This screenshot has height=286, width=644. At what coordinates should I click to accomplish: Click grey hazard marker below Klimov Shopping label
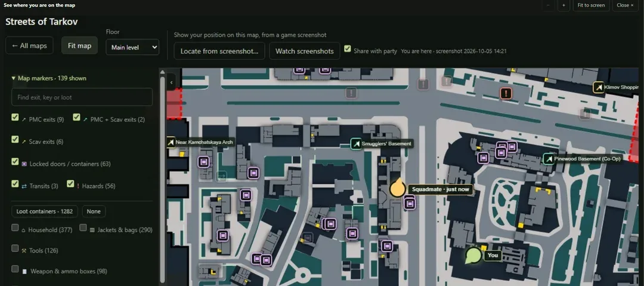585,113
